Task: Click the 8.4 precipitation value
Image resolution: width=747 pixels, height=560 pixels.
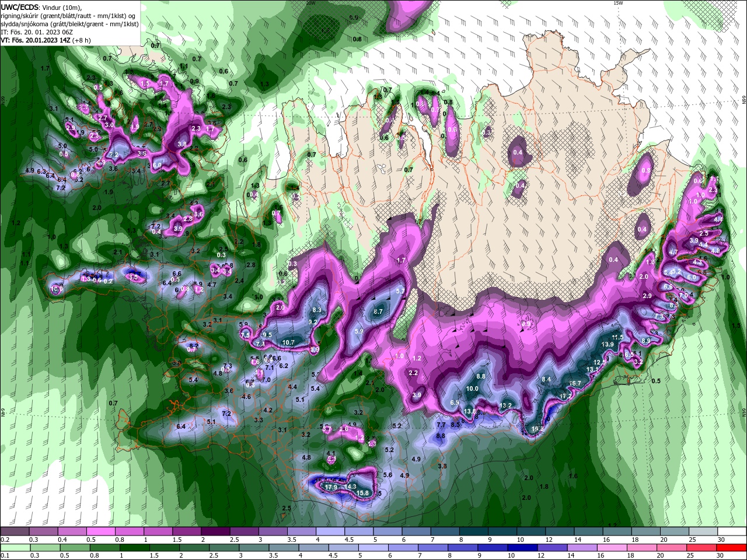Action: [x=547, y=379]
